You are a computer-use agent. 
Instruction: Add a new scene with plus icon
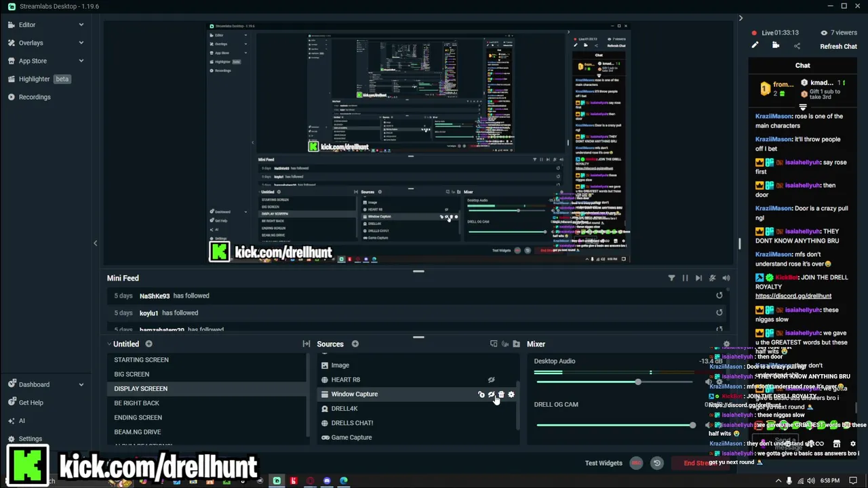coord(149,344)
